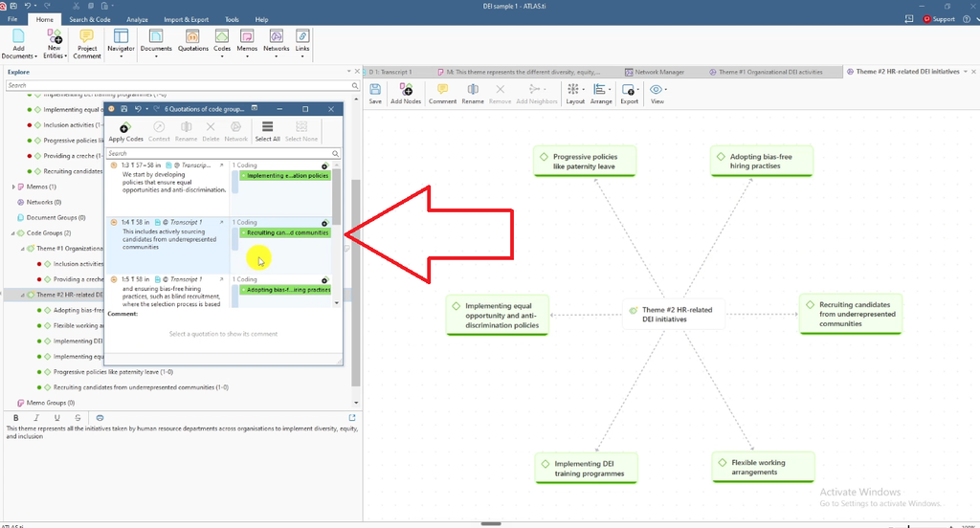The width and height of the screenshot is (980, 528).
Task: Open the View eye tool
Action: [657, 94]
